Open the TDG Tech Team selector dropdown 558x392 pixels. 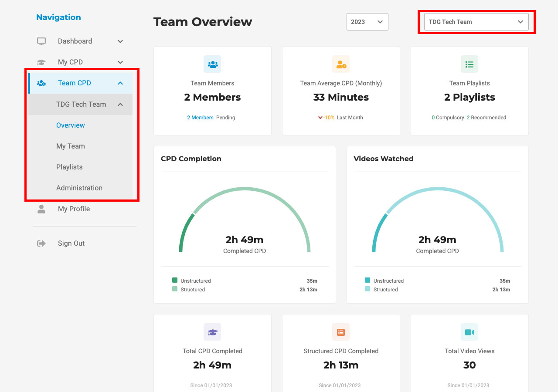click(476, 22)
